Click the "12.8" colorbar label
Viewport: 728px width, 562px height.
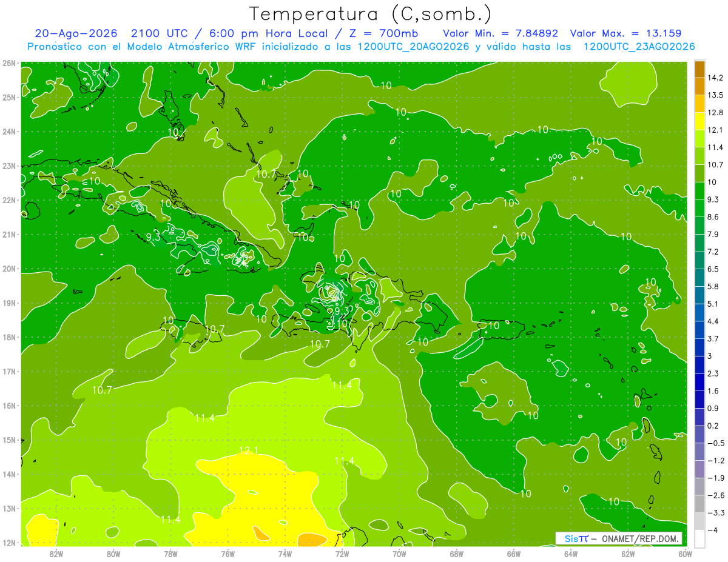tap(715, 113)
